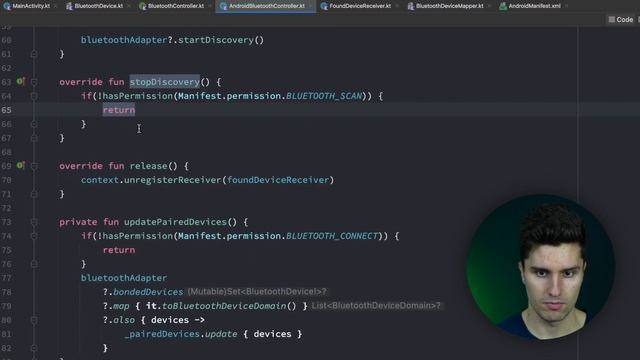The width and height of the screenshot is (640, 360).
Task: Click the highlighted stopDiscovery function name
Action: point(164,82)
